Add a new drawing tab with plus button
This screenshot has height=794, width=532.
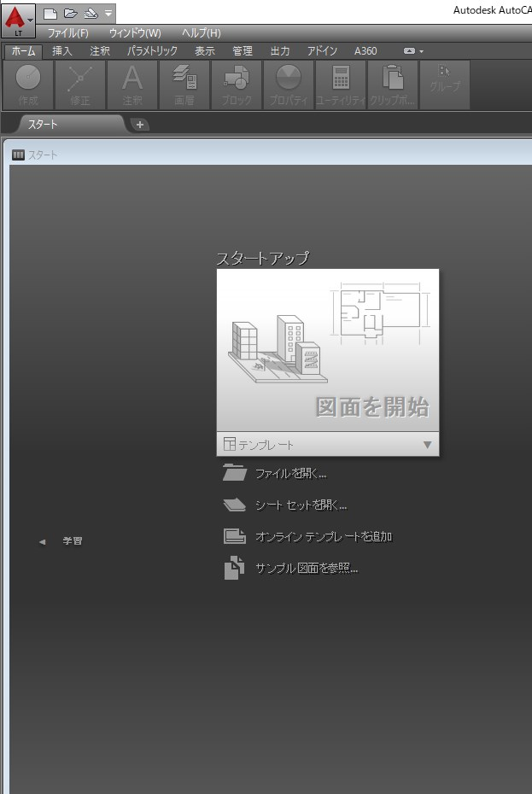tap(140, 125)
